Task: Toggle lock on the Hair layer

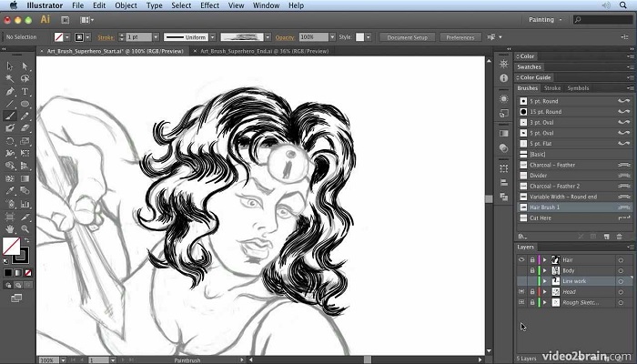Action: click(532, 259)
